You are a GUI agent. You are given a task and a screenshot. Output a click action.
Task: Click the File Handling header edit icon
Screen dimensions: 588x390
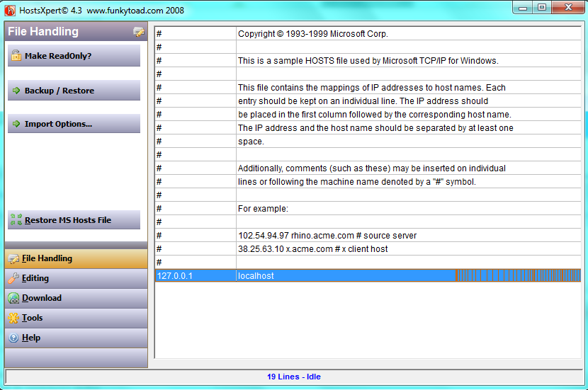click(139, 33)
